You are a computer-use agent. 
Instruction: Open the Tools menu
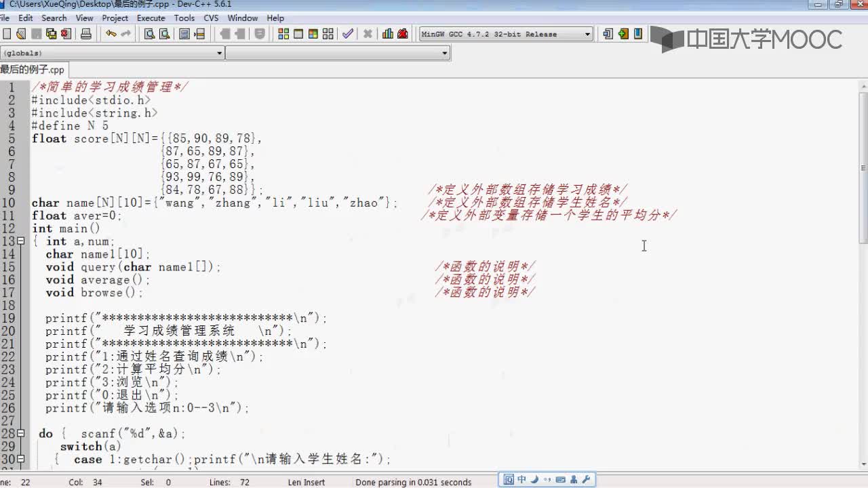pyautogui.click(x=184, y=18)
